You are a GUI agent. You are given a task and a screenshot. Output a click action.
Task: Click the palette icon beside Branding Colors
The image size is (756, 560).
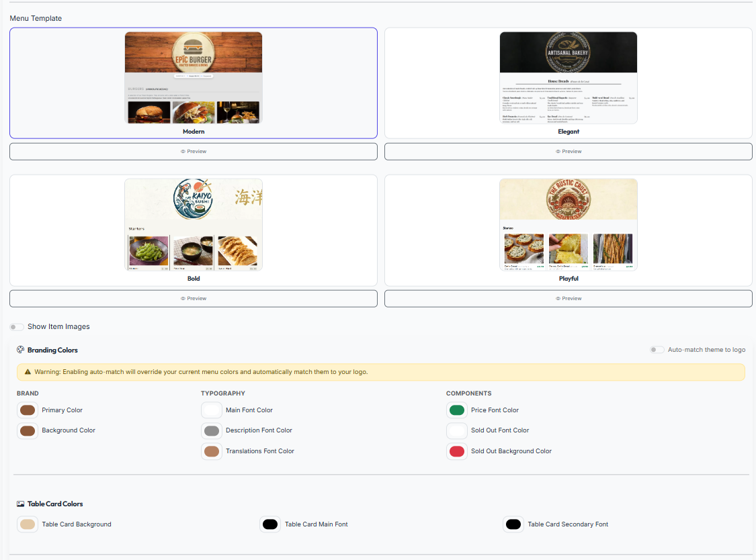coord(22,350)
